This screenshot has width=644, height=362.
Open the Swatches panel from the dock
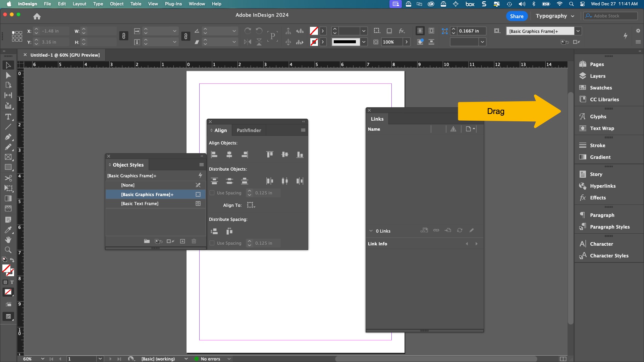tap(600, 88)
